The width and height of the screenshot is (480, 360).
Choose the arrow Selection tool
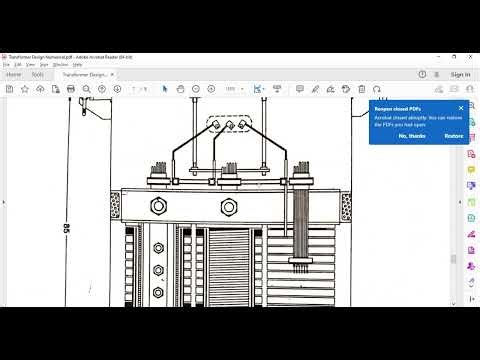(x=164, y=89)
